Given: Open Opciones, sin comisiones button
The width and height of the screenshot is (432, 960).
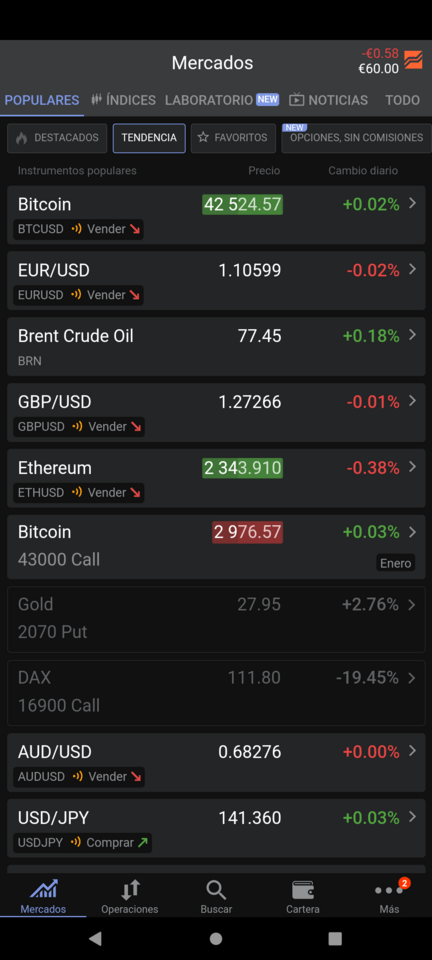Looking at the screenshot, I should point(356,138).
